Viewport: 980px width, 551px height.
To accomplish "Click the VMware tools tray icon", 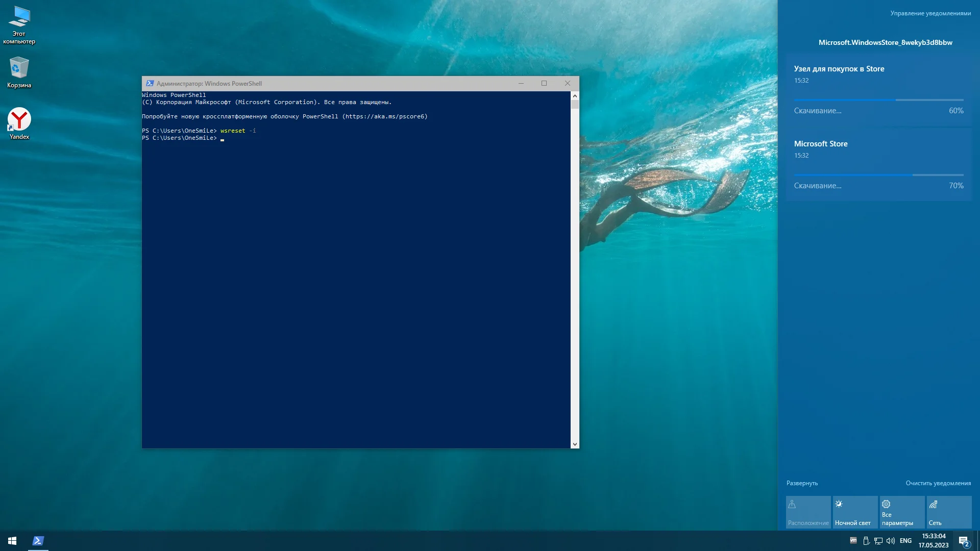I will pos(853,541).
